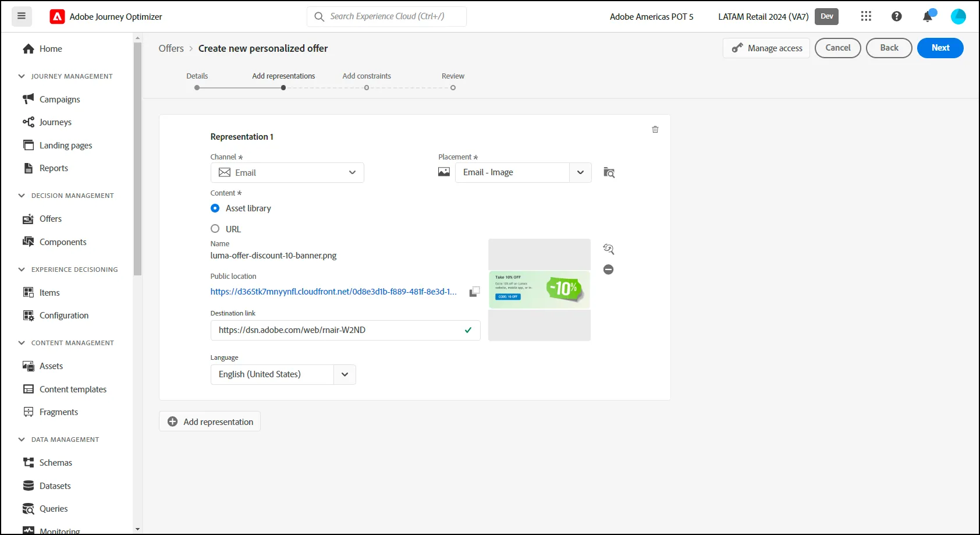Open Reports from sidebar

point(54,168)
